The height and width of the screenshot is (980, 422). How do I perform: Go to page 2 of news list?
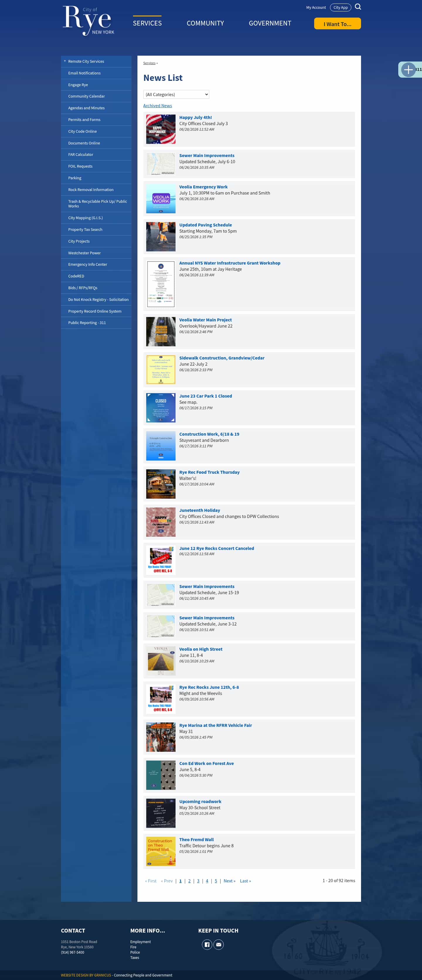coord(189,881)
